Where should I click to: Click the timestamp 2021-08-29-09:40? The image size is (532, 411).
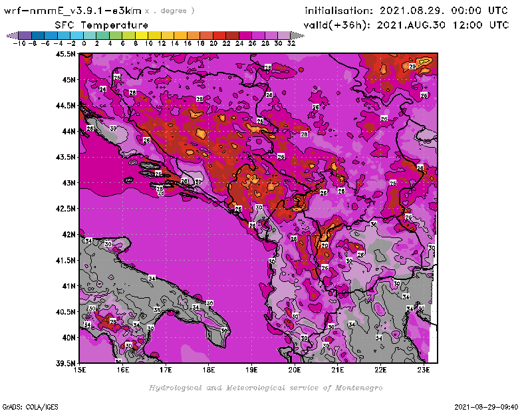point(486,407)
